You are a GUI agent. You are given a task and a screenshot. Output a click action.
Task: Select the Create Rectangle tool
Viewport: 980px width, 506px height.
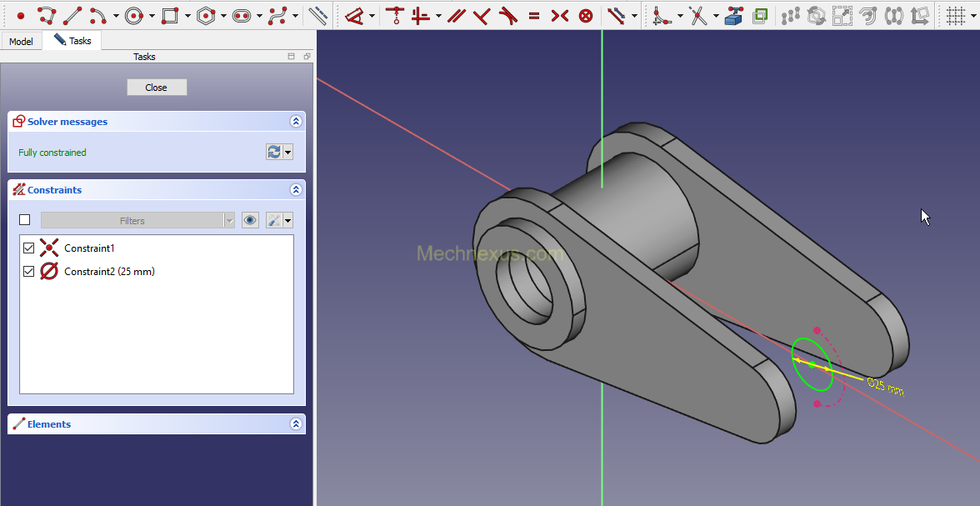pyautogui.click(x=170, y=15)
